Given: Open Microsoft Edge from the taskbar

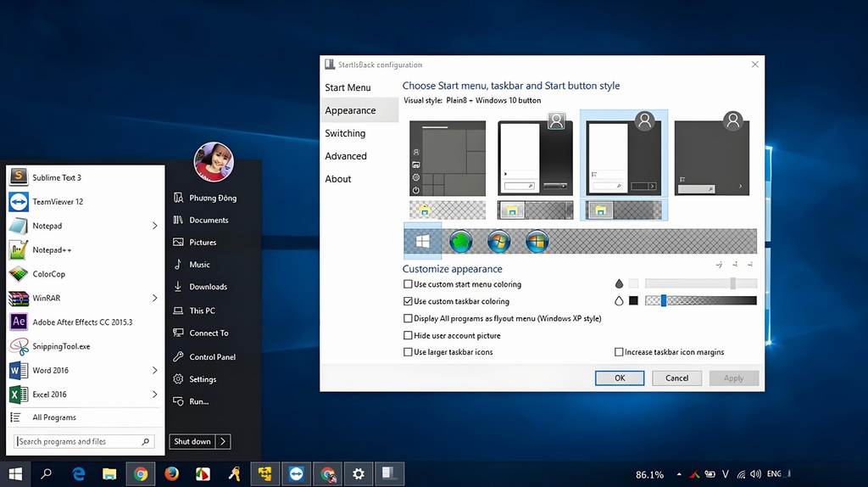Looking at the screenshot, I should coord(80,474).
